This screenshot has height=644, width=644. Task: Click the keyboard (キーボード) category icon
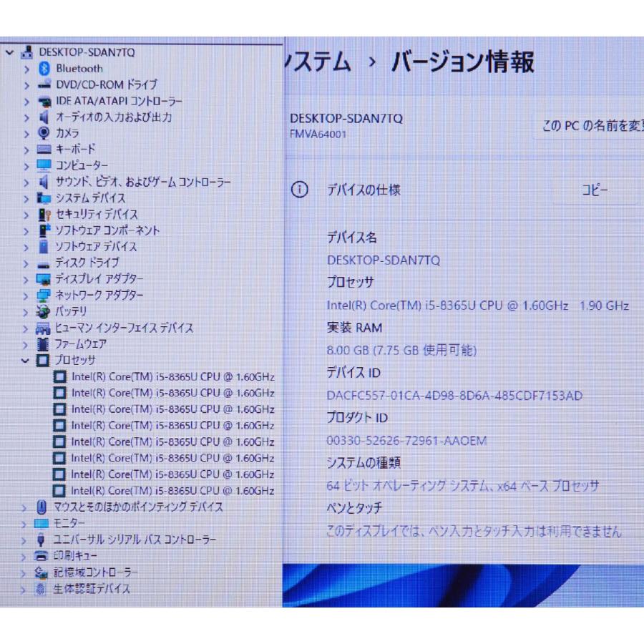(44, 150)
